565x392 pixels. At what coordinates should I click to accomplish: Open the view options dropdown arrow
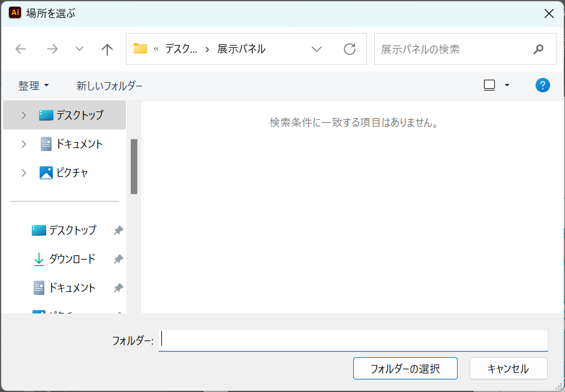507,85
